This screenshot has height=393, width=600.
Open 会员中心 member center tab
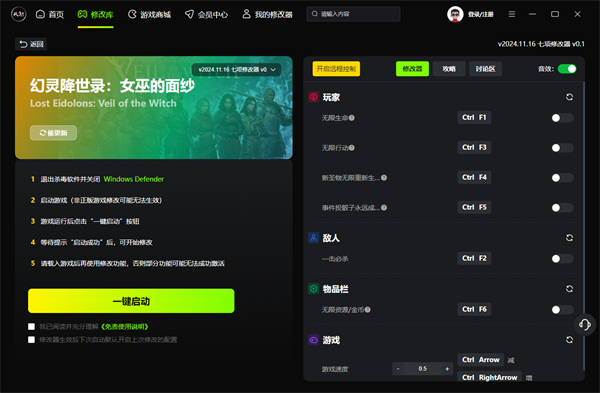[x=206, y=15]
